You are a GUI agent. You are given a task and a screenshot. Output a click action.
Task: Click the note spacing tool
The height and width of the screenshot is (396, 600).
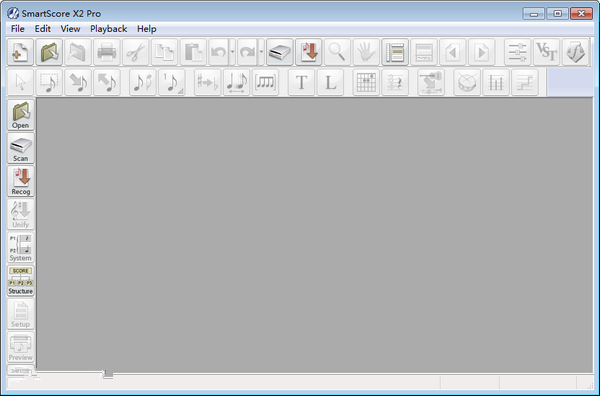236,82
